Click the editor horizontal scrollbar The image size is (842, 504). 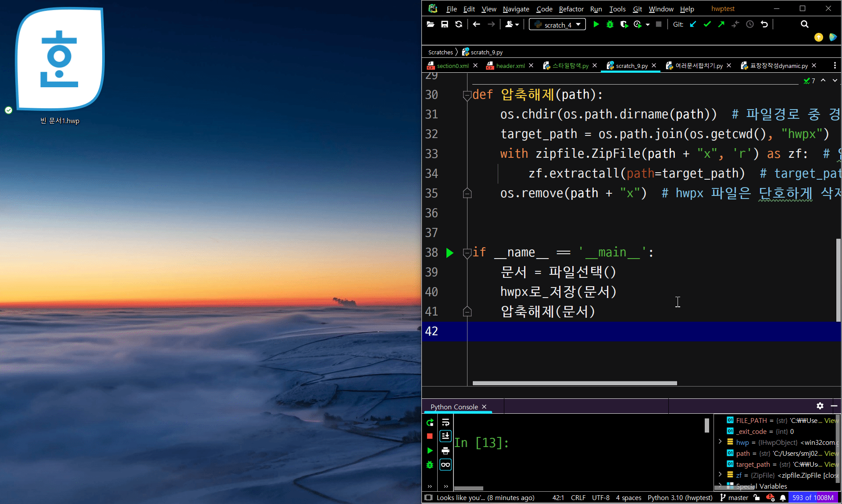point(574,383)
